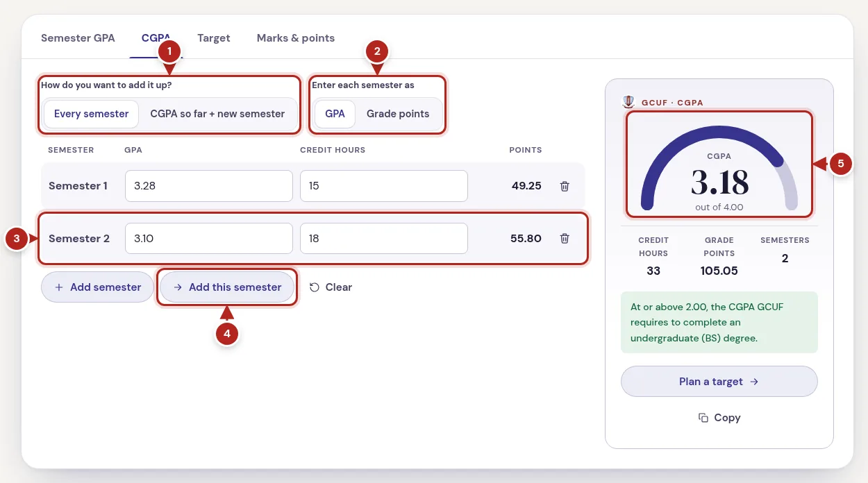Open the Semester GPA tab
The height and width of the screenshot is (483, 868).
pos(78,38)
